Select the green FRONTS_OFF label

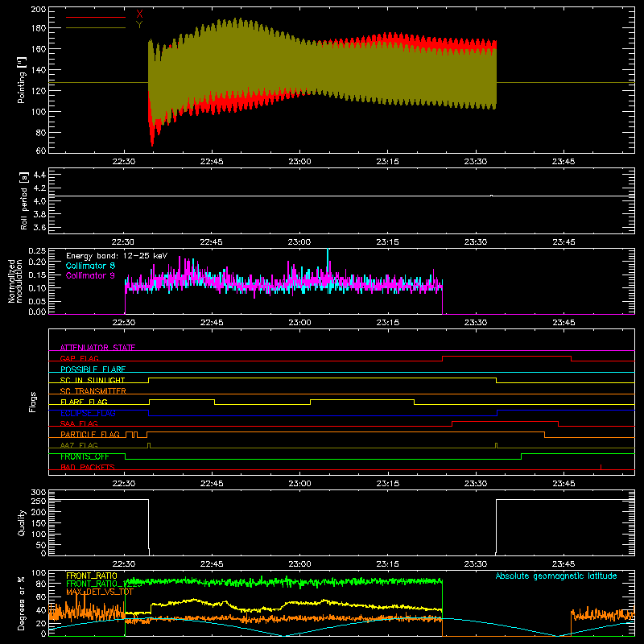pyautogui.click(x=85, y=456)
